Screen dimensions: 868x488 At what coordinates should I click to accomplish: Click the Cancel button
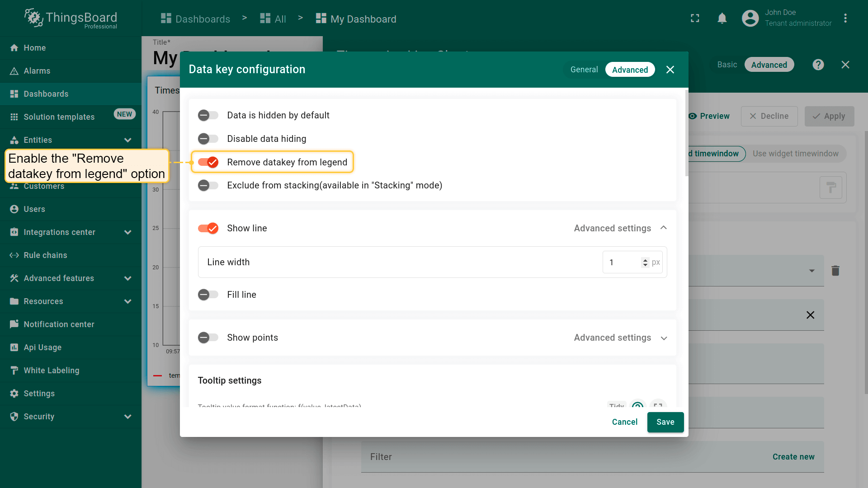click(x=624, y=422)
